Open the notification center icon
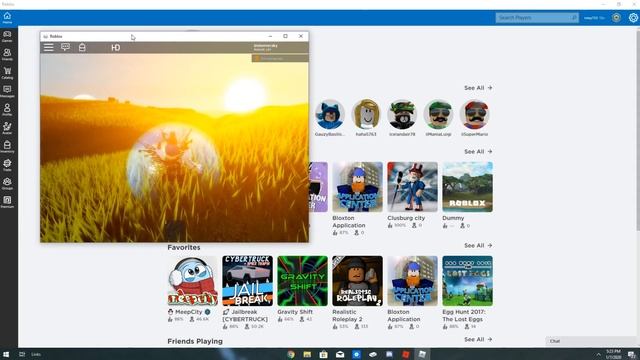 (632, 354)
